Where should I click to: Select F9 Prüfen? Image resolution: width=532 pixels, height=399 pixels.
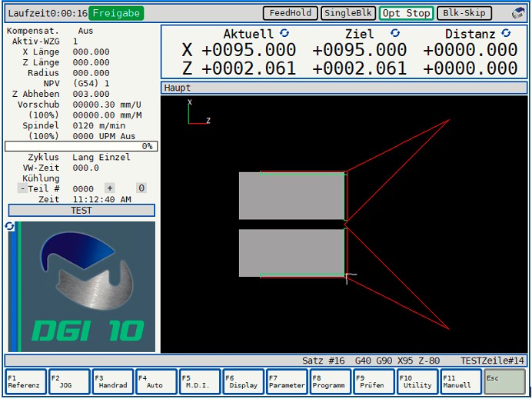[374, 382]
